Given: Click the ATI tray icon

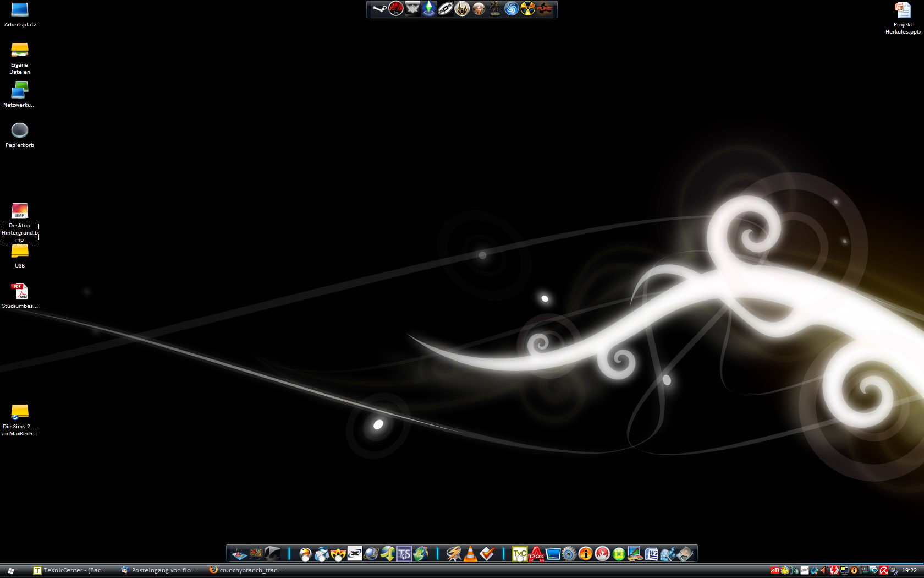Looking at the screenshot, I should pyautogui.click(x=774, y=570).
